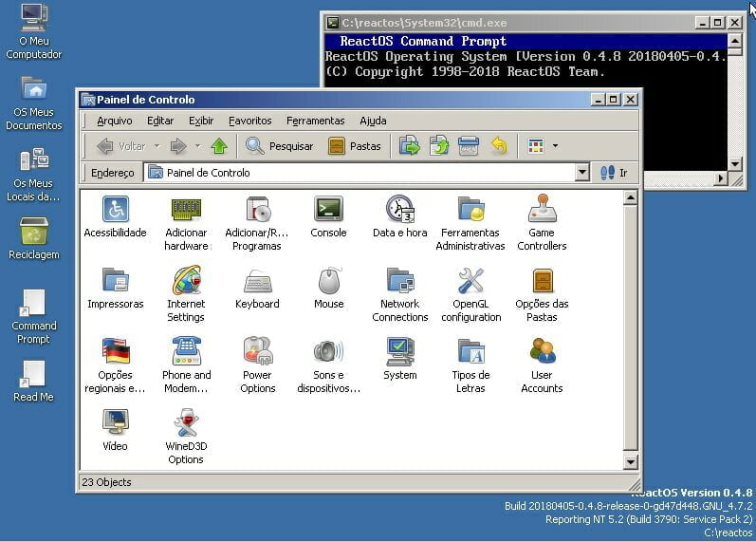Open Opções das Pastas icon
Screen dimensions: 756x542
click(543, 280)
